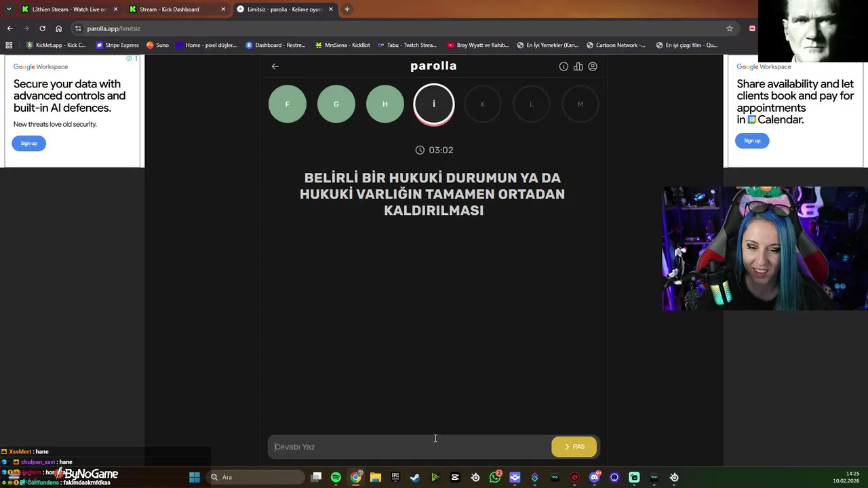Click Sign up in left Workspace ad
Image resolution: width=868 pixels, height=488 pixels.
tap(28, 143)
